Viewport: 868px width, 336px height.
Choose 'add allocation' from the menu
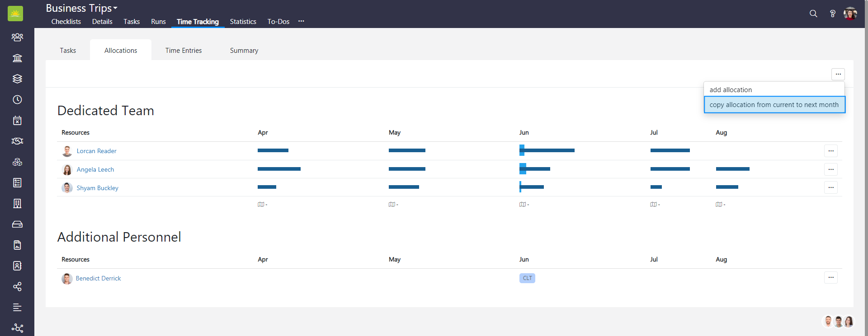(x=731, y=90)
